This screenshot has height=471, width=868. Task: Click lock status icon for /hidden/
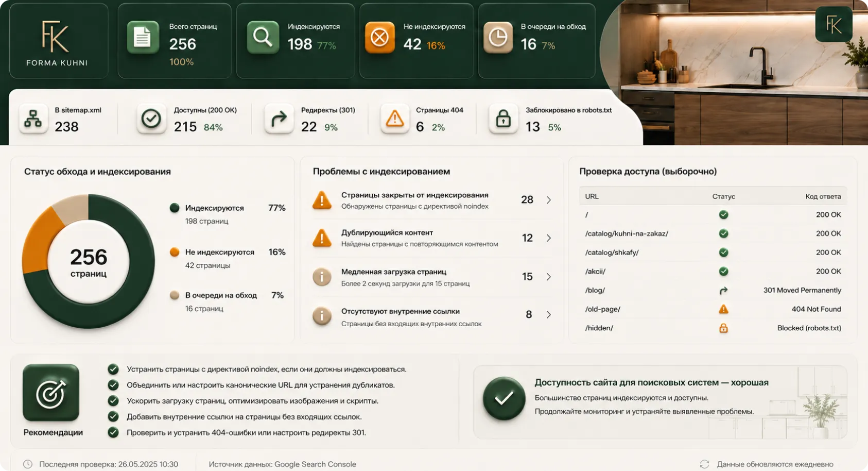723,328
